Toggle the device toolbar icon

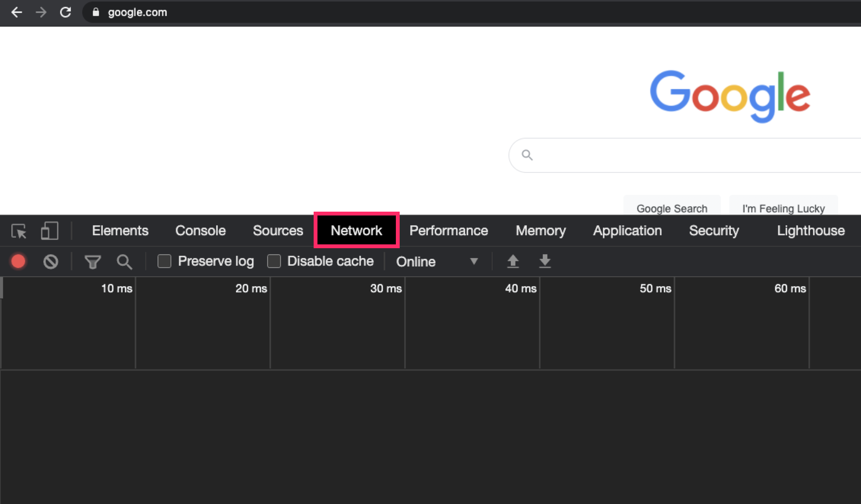(x=49, y=231)
